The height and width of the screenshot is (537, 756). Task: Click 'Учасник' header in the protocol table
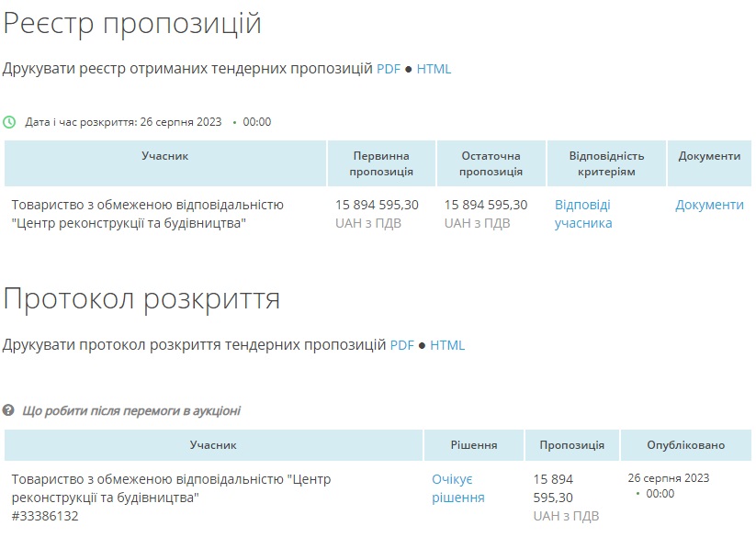coord(213,445)
